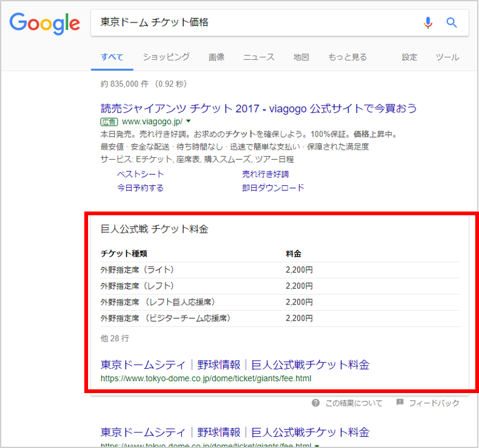
Task: Click the magnifier search icon
Action: (x=452, y=22)
